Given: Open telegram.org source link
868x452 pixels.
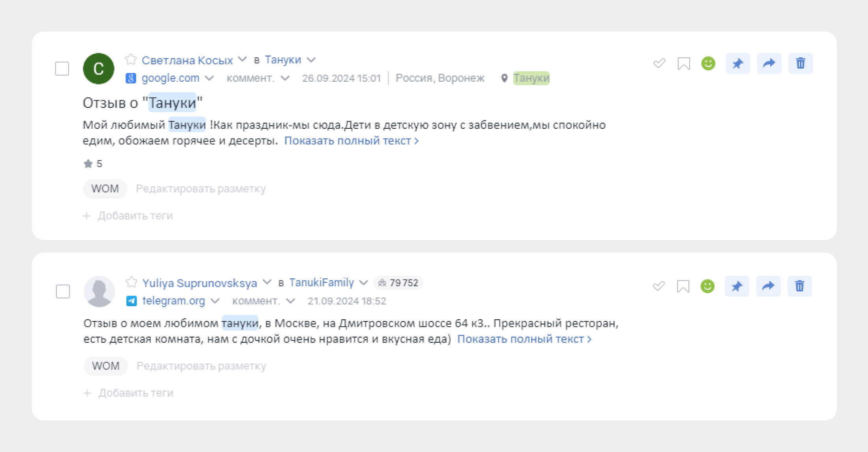Looking at the screenshot, I should pos(174,301).
